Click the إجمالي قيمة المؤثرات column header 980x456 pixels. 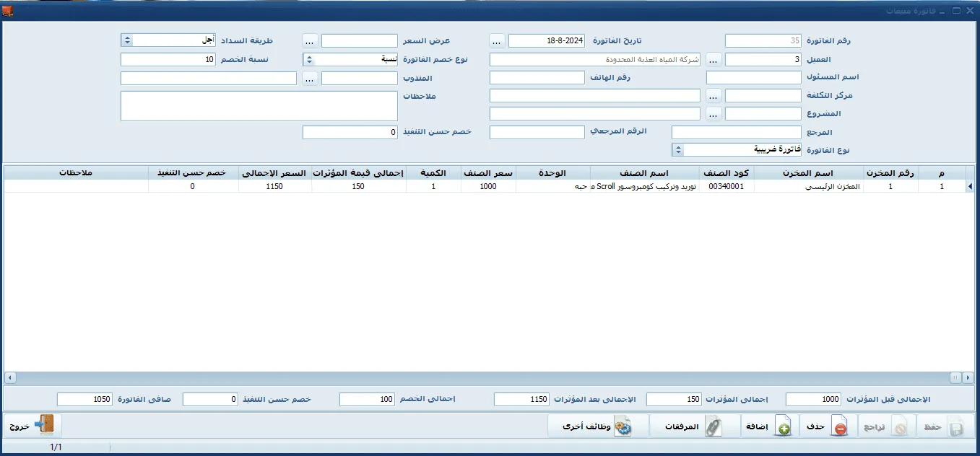pos(359,173)
